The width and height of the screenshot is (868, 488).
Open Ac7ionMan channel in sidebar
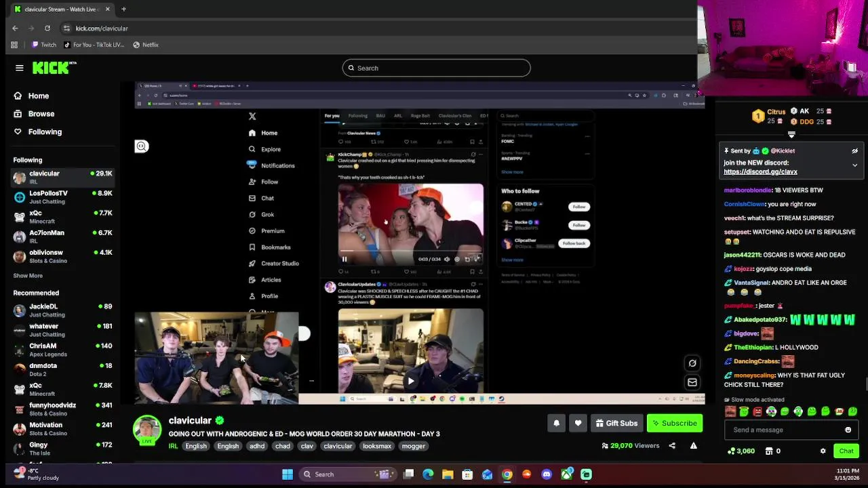[x=62, y=236]
